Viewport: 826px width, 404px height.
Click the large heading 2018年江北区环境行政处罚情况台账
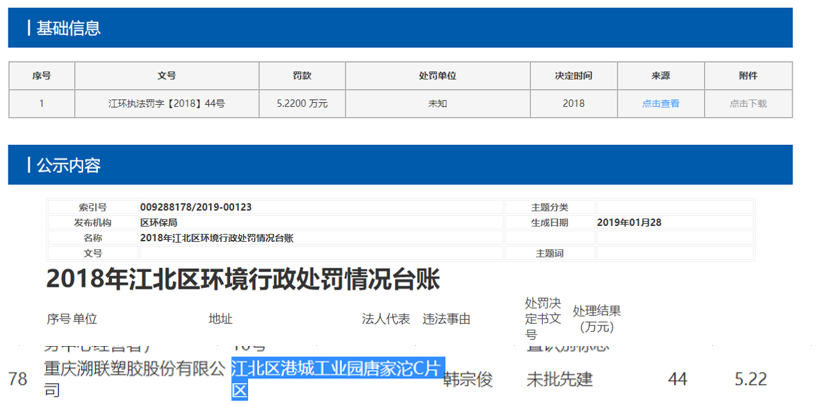click(243, 279)
